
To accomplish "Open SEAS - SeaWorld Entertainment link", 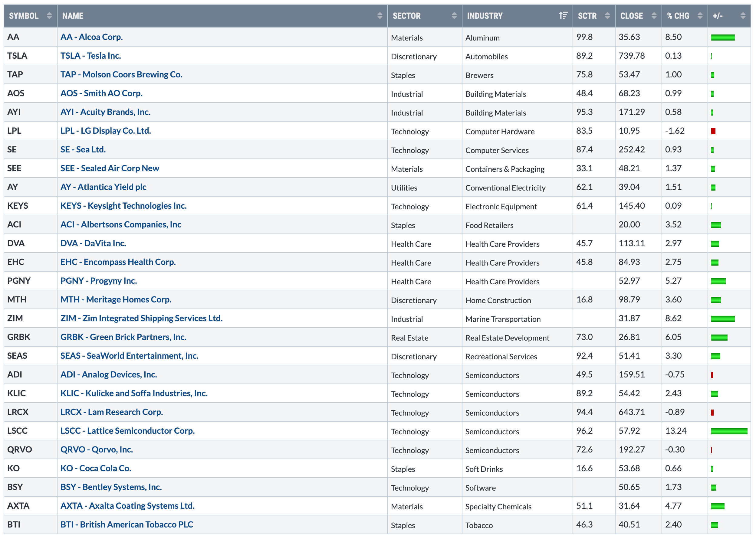I will point(130,356).
